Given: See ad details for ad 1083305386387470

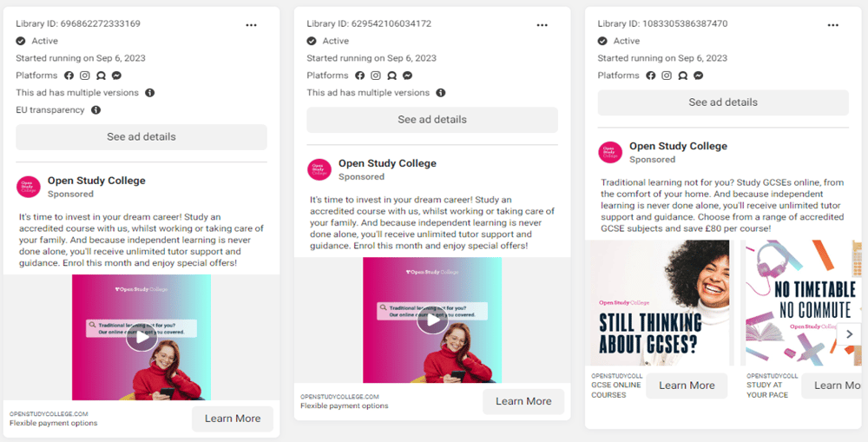Looking at the screenshot, I should (723, 102).
